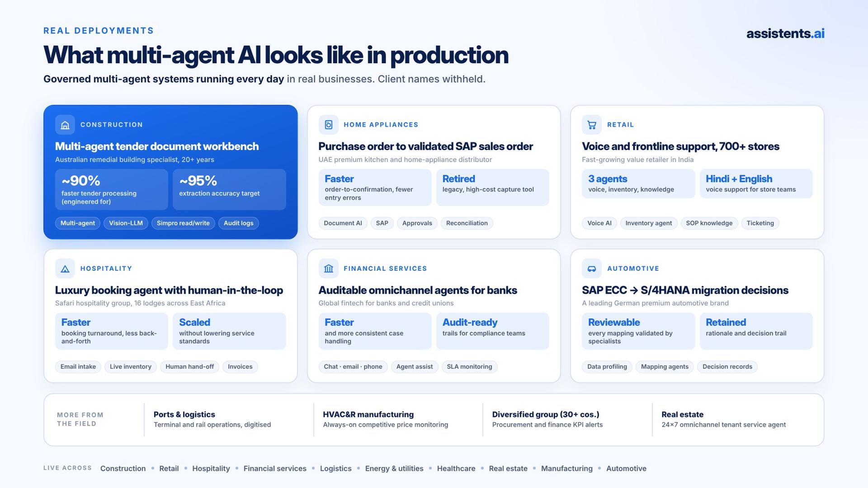Click the assistents.ai logo

point(785,33)
